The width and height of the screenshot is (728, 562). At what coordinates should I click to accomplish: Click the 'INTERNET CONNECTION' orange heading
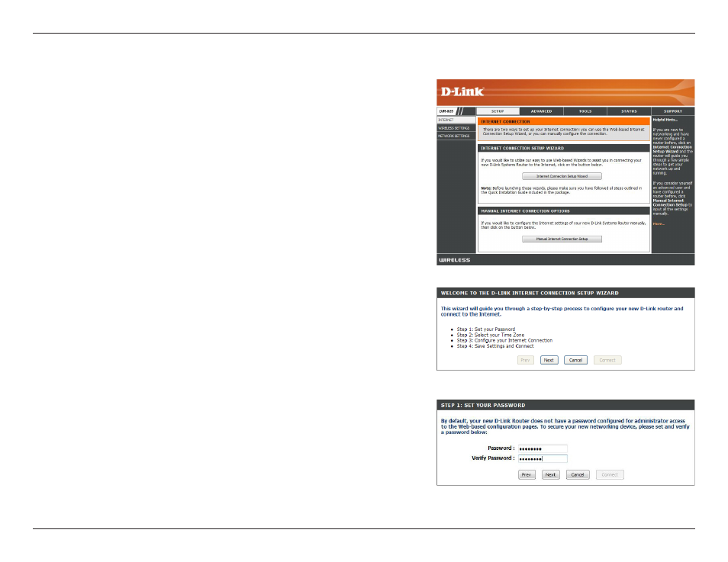(x=505, y=121)
